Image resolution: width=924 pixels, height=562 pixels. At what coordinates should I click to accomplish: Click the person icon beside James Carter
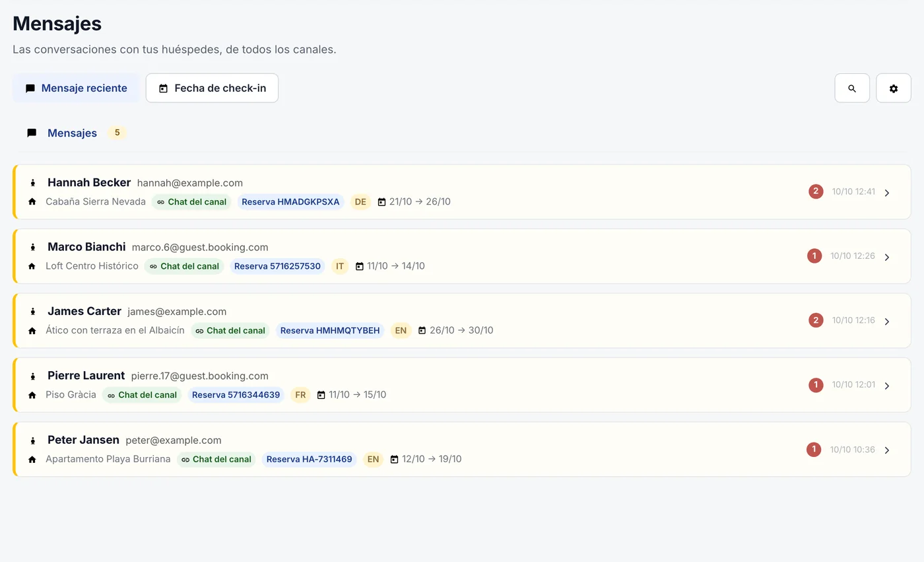(32, 312)
